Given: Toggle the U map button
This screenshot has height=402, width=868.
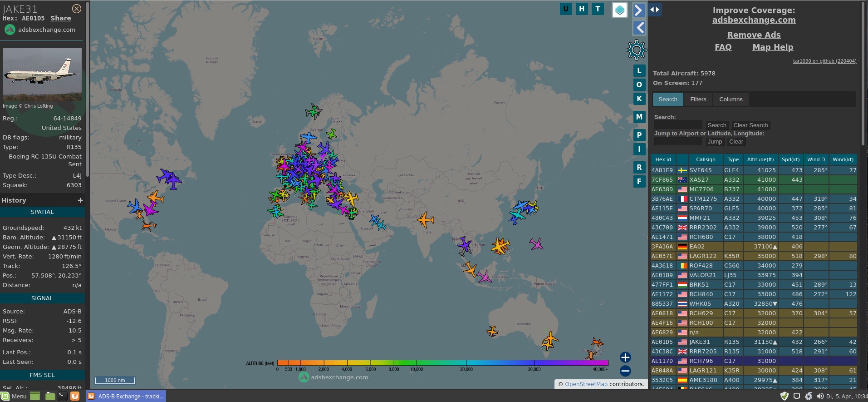Looking at the screenshot, I should tap(566, 9).
